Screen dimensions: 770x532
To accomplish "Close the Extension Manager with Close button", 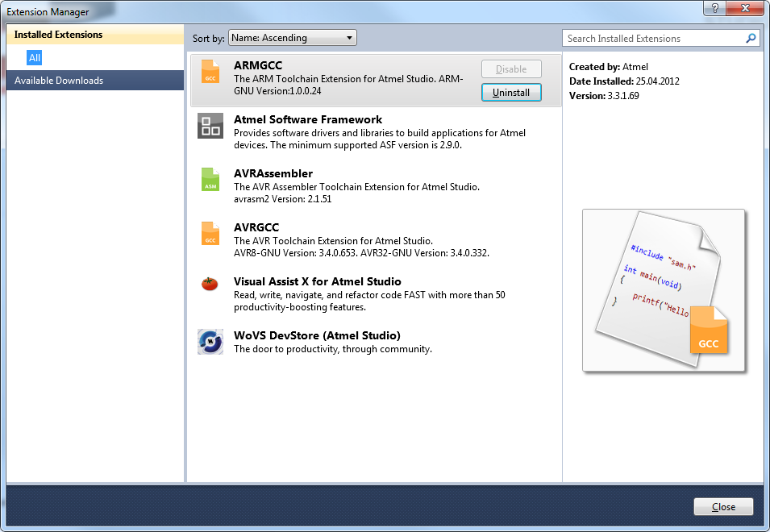I will click(723, 507).
